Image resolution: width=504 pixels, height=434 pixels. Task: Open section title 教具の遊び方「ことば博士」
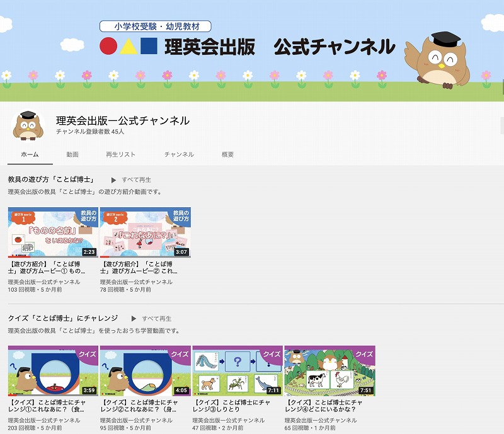point(51,180)
